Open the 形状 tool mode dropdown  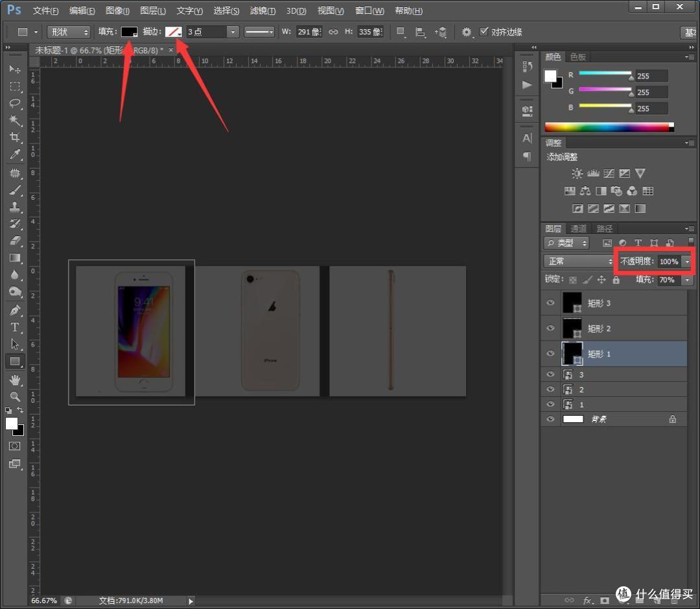coord(69,32)
